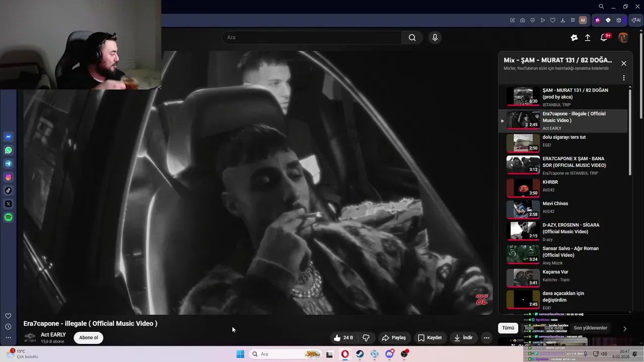Open the YouTube account avatar menu
The image size is (644, 362).
(x=623, y=38)
